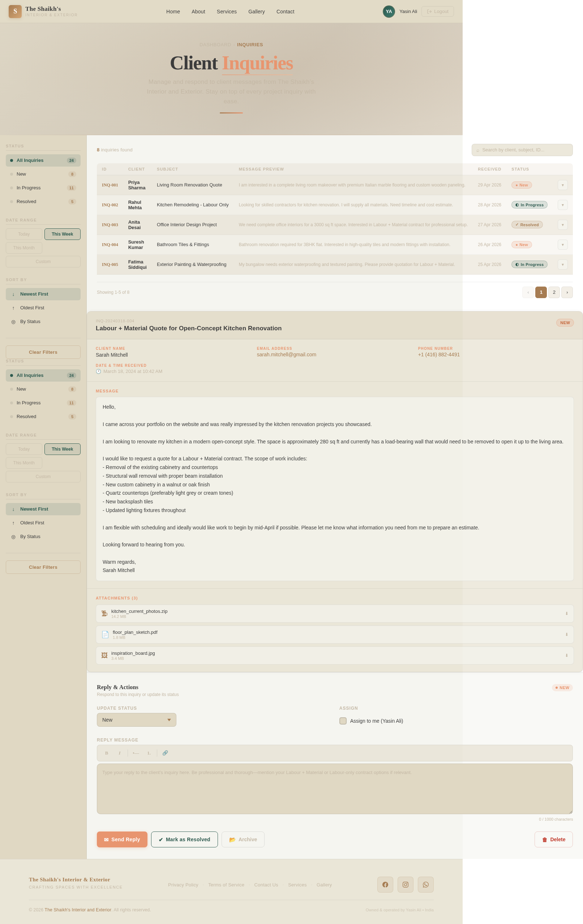Focus the inquiry search input field
The image size is (583, 924).
coord(522,150)
